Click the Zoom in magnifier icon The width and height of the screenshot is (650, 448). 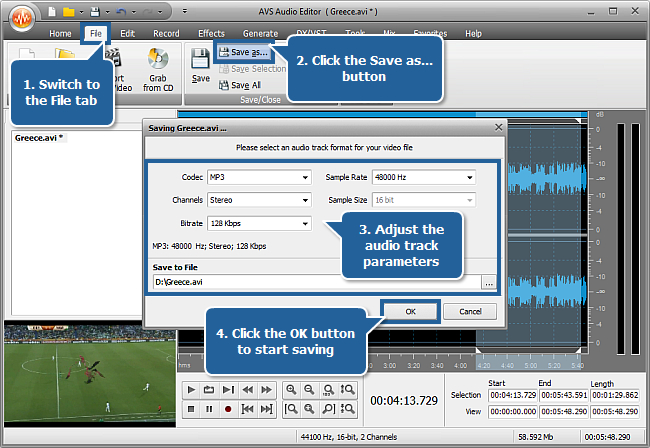[x=291, y=390]
